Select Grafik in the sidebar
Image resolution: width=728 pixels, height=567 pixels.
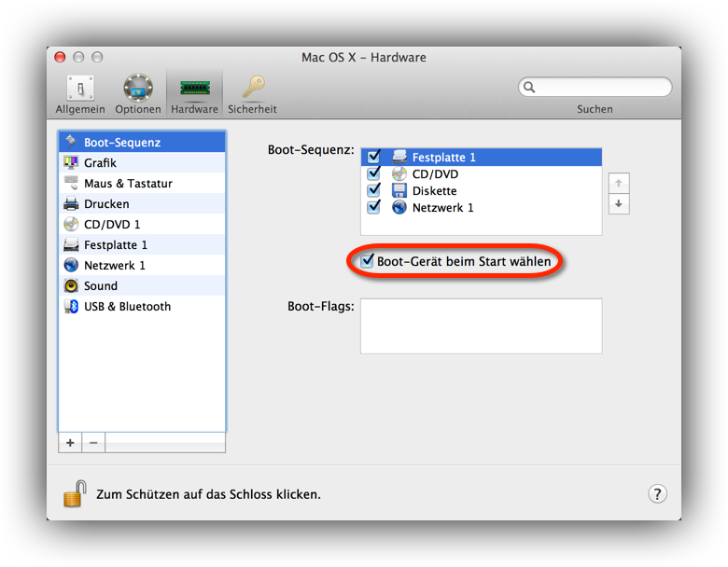pos(142,162)
